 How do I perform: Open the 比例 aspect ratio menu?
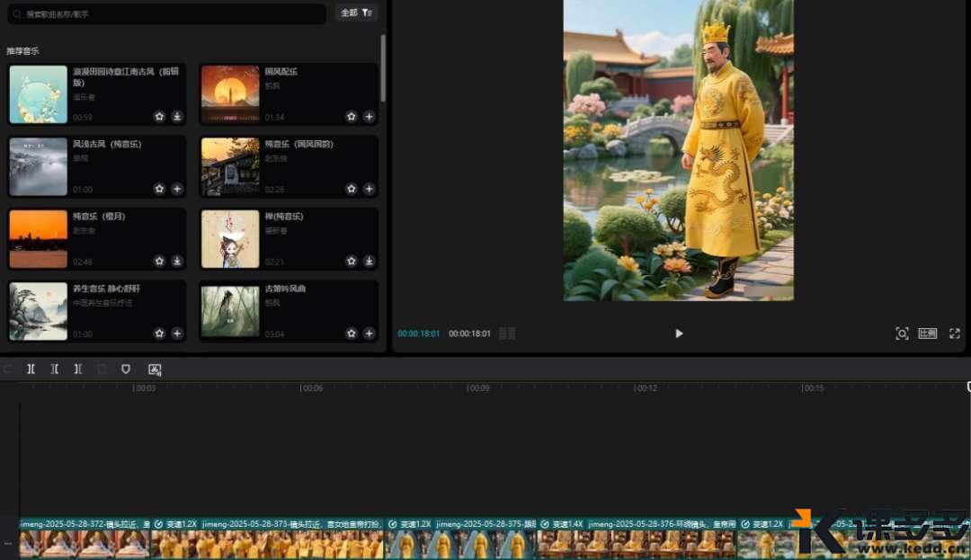927,333
